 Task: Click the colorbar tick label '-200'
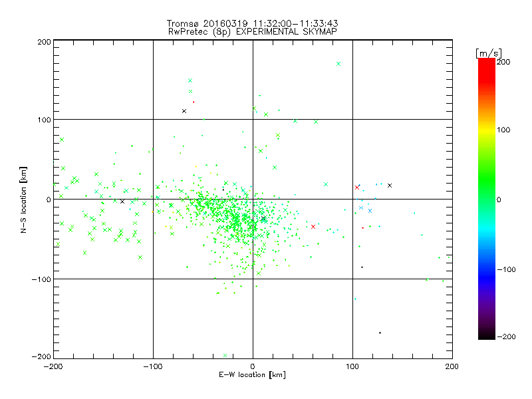[506, 336]
